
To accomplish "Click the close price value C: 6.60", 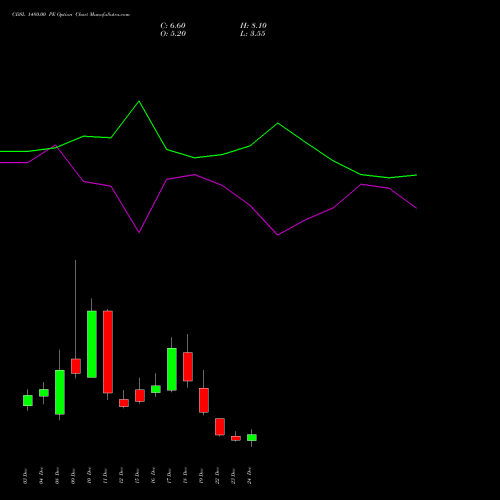I will 173,26.
